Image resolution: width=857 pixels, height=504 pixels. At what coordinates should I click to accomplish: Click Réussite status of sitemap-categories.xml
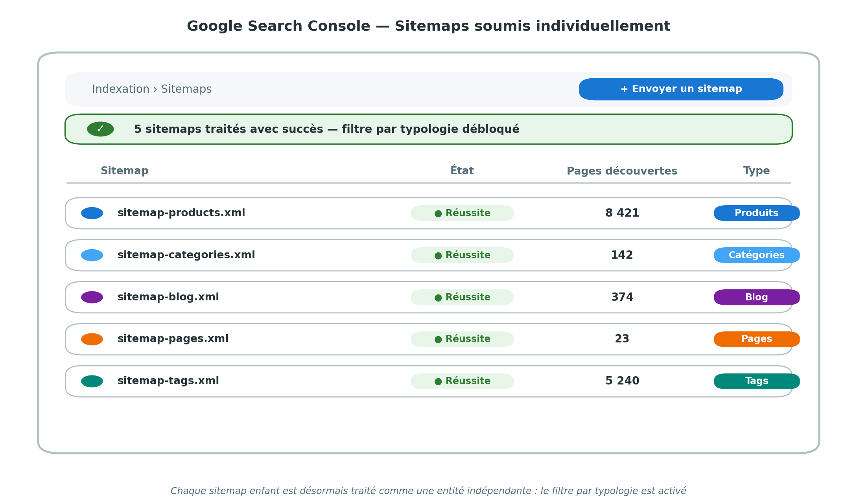462,255
